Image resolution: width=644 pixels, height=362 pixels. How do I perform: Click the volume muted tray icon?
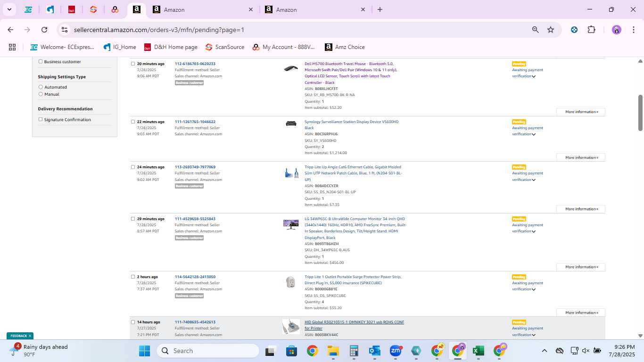[x=586, y=351]
